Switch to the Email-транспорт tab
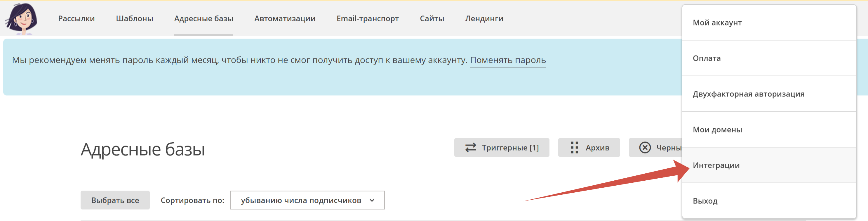Viewport: 868px width, 221px height. tap(367, 18)
